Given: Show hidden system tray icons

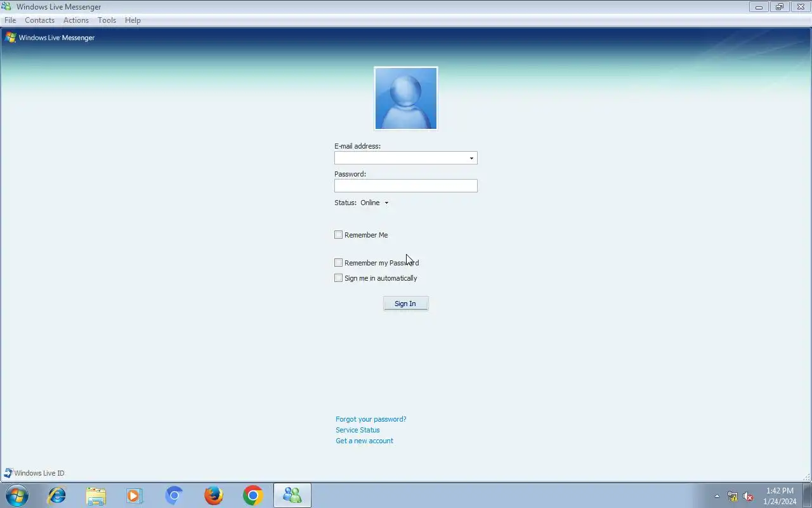Looking at the screenshot, I should click(x=717, y=497).
